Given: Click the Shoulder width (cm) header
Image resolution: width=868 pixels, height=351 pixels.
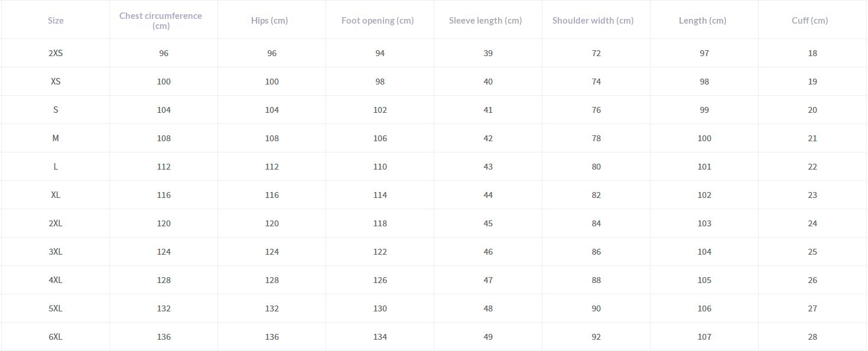Looking at the screenshot, I should 593,21.
